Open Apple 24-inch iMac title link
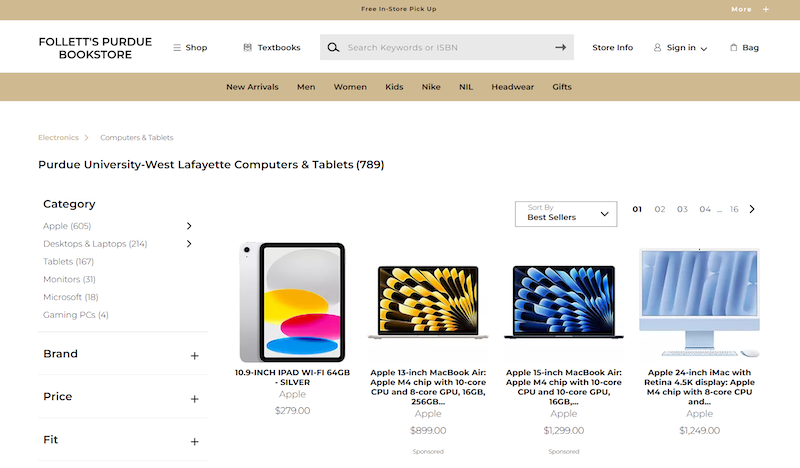This screenshot has width=800, height=468. [699, 387]
